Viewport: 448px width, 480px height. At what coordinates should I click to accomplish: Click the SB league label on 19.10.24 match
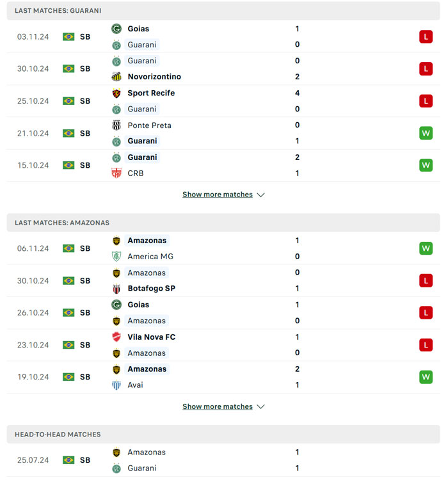tap(85, 377)
